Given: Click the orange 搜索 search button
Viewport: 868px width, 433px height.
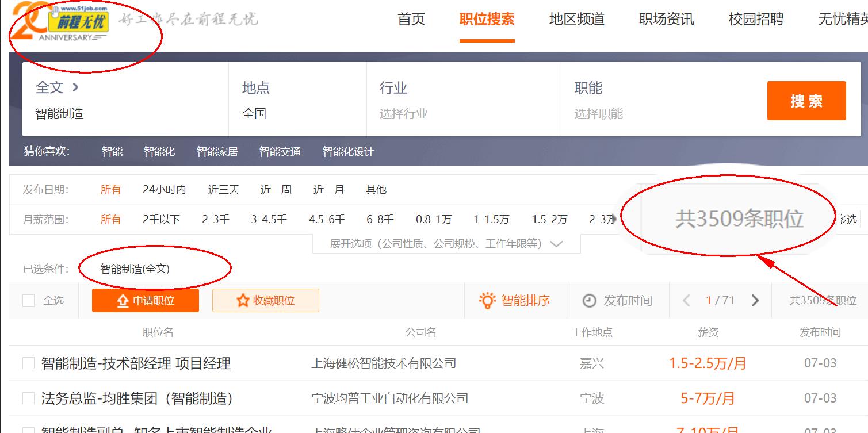Looking at the screenshot, I should [806, 100].
